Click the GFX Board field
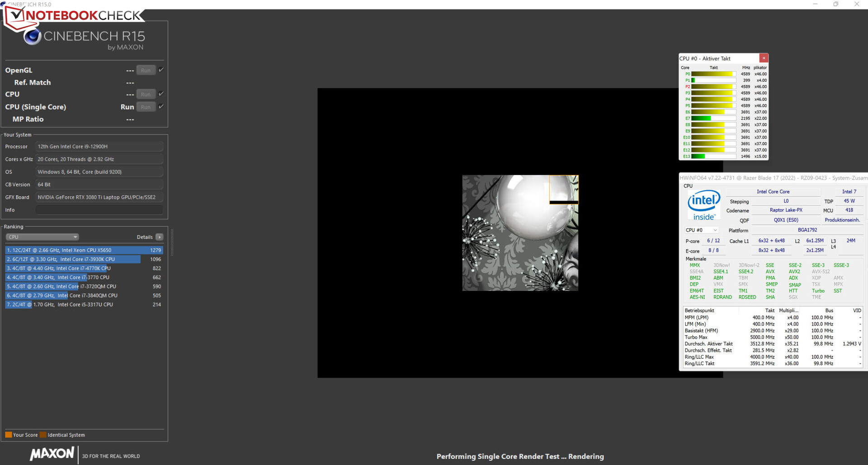868x465 pixels. [99, 197]
